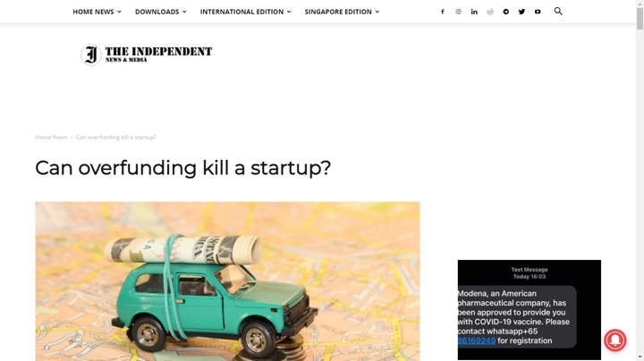Open the Singapore Edition menu

coord(342,12)
